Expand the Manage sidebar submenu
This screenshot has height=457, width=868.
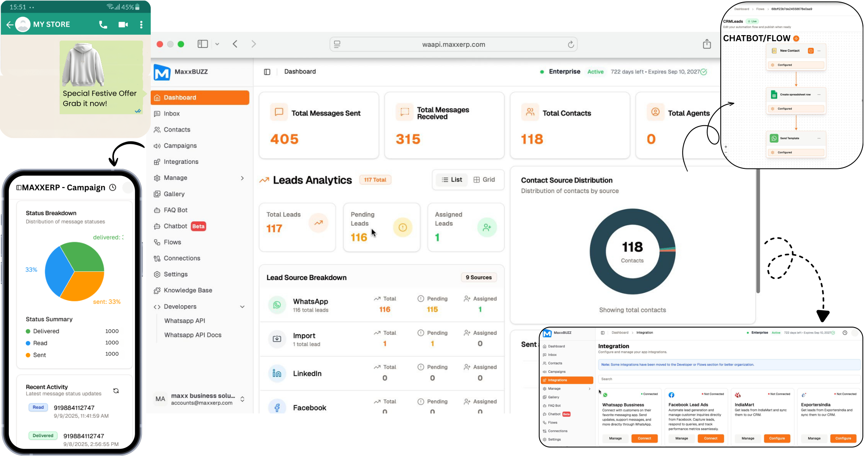pyautogui.click(x=242, y=178)
